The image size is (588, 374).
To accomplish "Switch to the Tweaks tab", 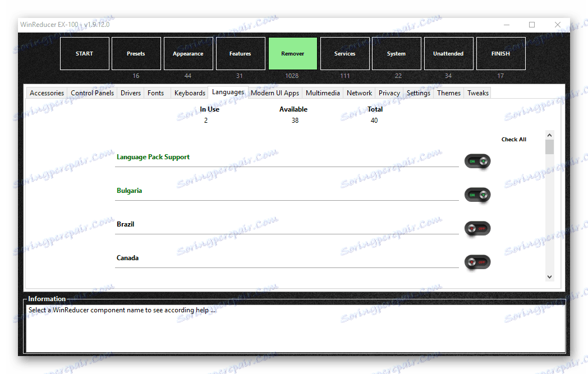I will click(478, 93).
